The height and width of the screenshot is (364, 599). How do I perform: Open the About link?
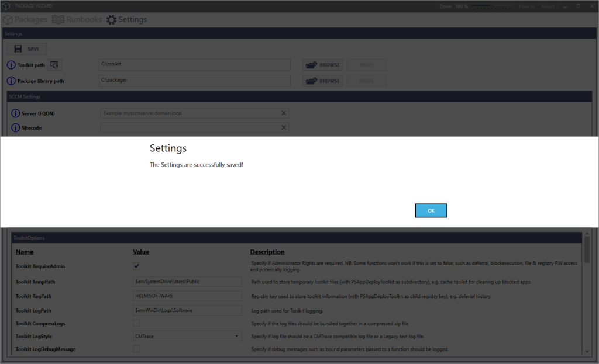(548, 6)
